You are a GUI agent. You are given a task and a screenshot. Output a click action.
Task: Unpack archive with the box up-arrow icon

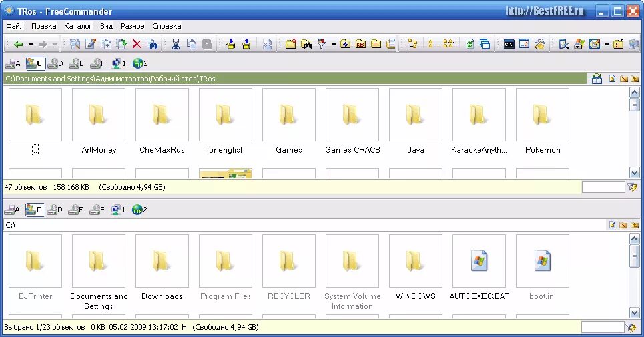(246, 44)
